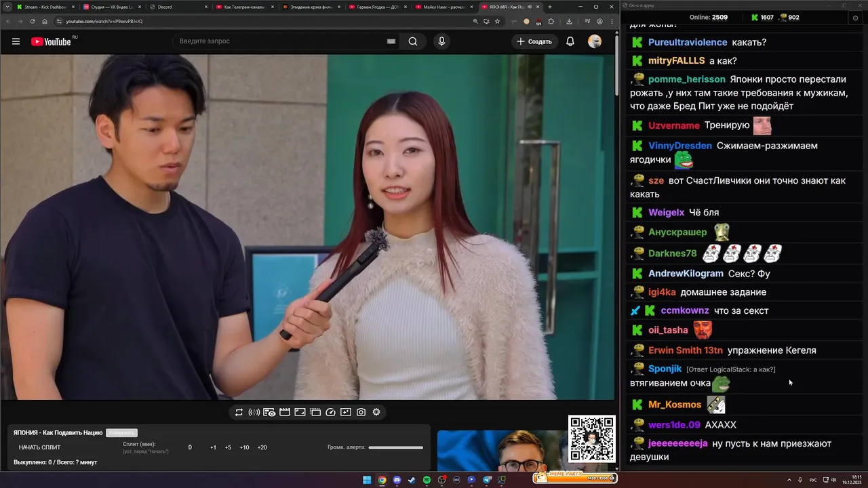The image size is (868, 488).
Task: Go to the YouTube home logo
Action: pos(52,41)
